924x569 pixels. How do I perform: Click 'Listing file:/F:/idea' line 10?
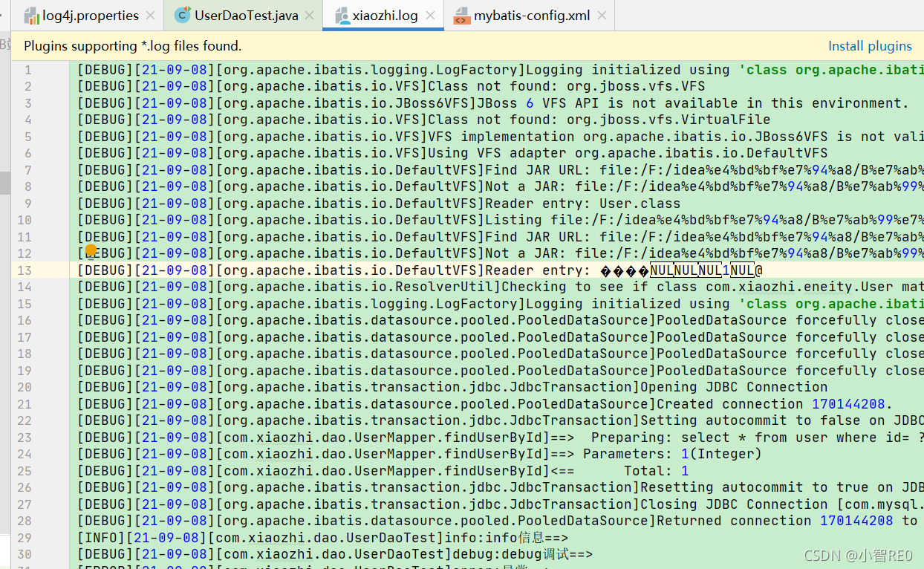(500, 220)
